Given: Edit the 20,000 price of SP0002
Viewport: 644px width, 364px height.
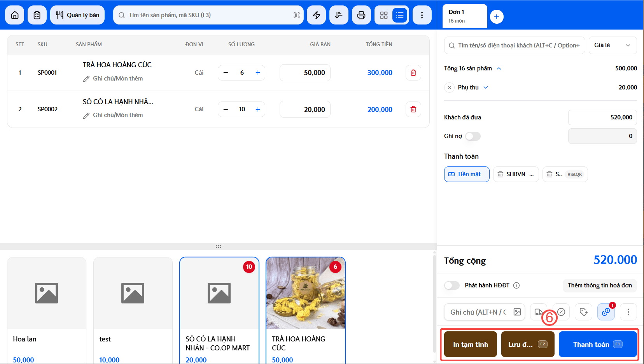Looking at the screenshot, I should click(305, 109).
